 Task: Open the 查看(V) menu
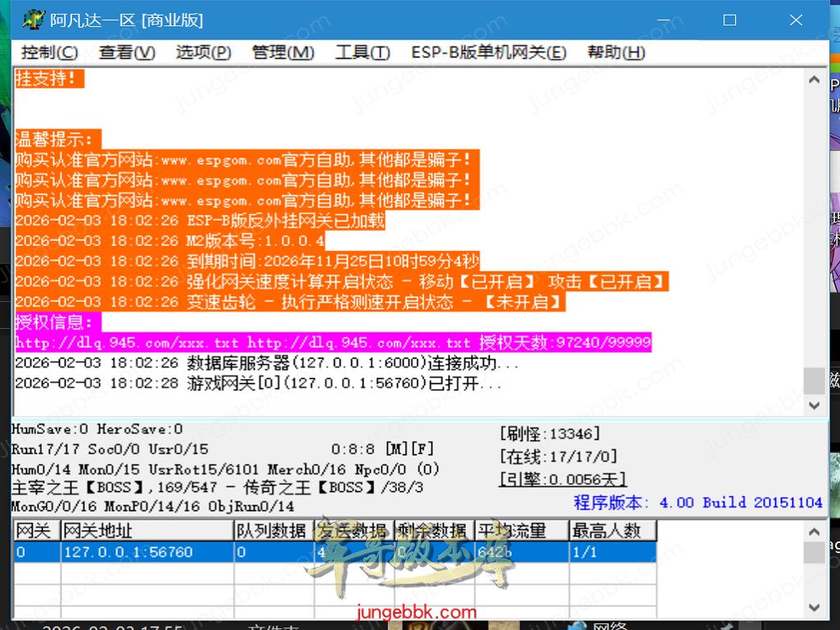click(x=126, y=52)
